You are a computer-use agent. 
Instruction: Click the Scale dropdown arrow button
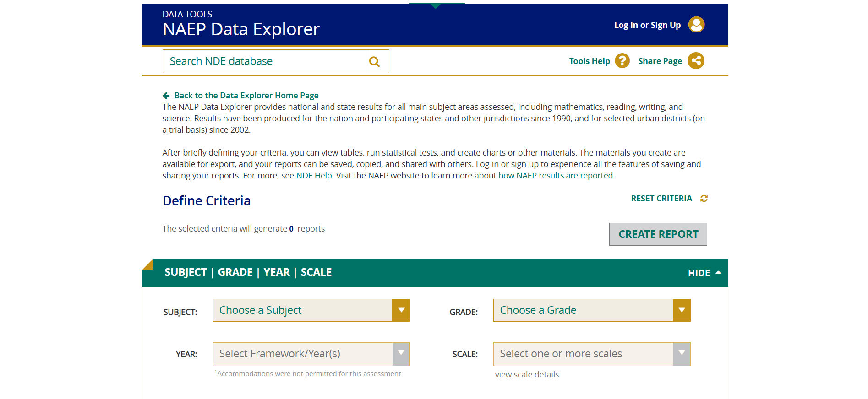[x=682, y=354]
